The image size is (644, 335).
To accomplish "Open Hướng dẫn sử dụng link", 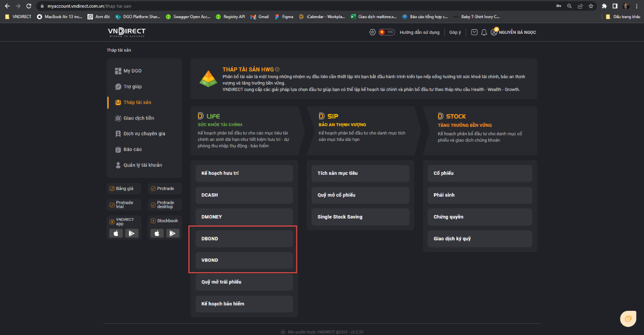I will click(419, 32).
